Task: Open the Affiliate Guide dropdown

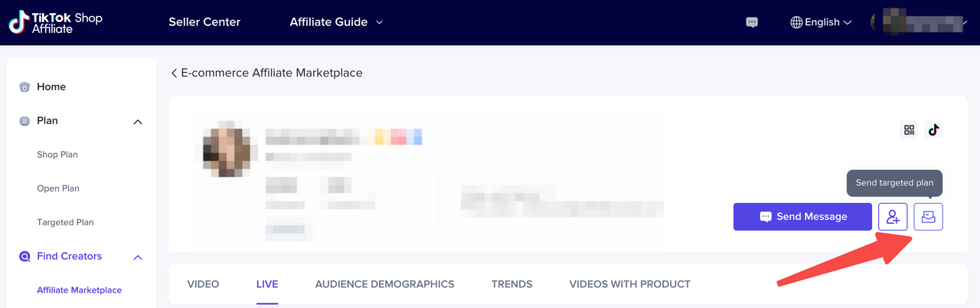Action: point(336,22)
